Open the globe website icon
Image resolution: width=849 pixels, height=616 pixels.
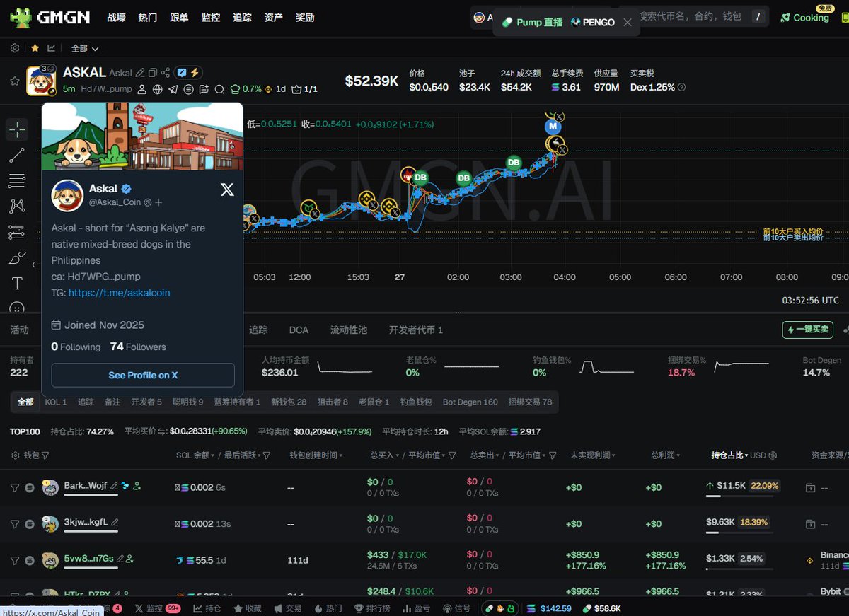[x=158, y=89]
